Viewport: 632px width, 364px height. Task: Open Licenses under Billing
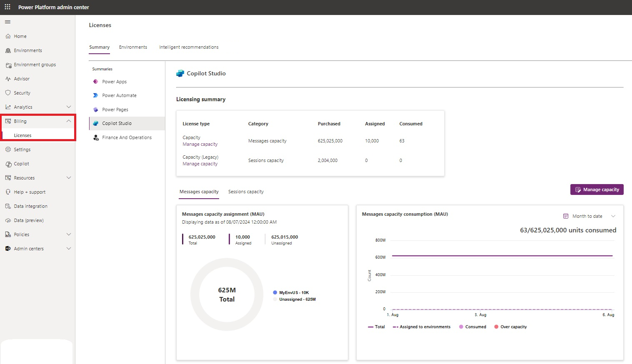tap(22, 135)
